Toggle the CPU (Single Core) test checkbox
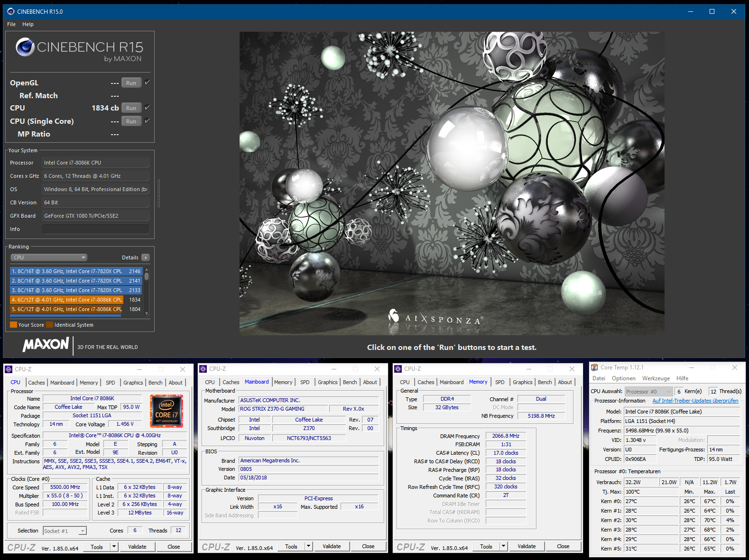This screenshot has width=749, height=560. 147,121
